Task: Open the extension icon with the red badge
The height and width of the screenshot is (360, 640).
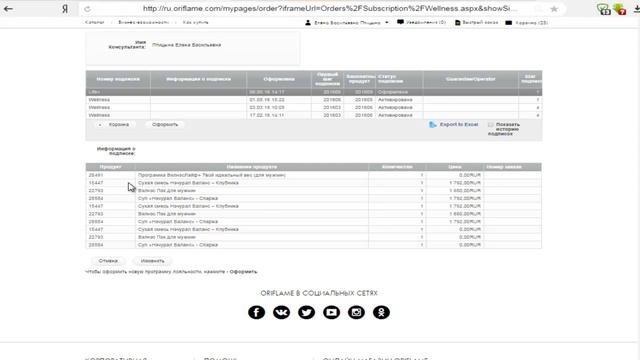Action: (619, 9)
